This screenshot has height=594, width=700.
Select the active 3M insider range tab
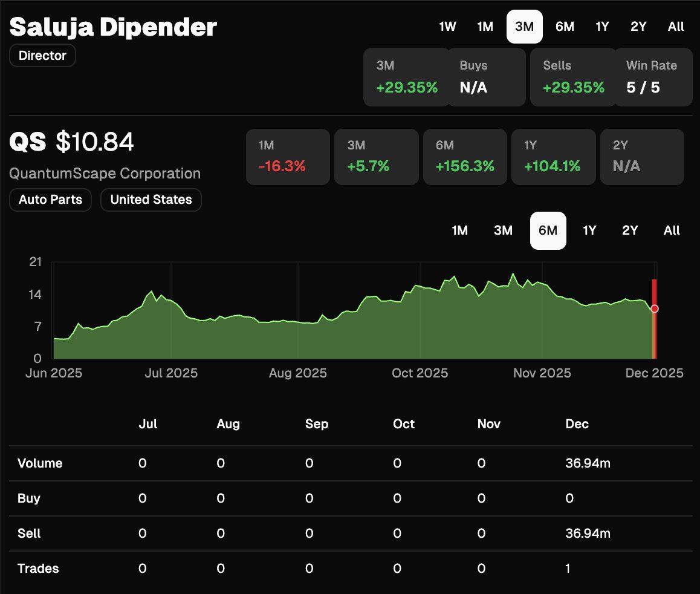tap(524, 27)
